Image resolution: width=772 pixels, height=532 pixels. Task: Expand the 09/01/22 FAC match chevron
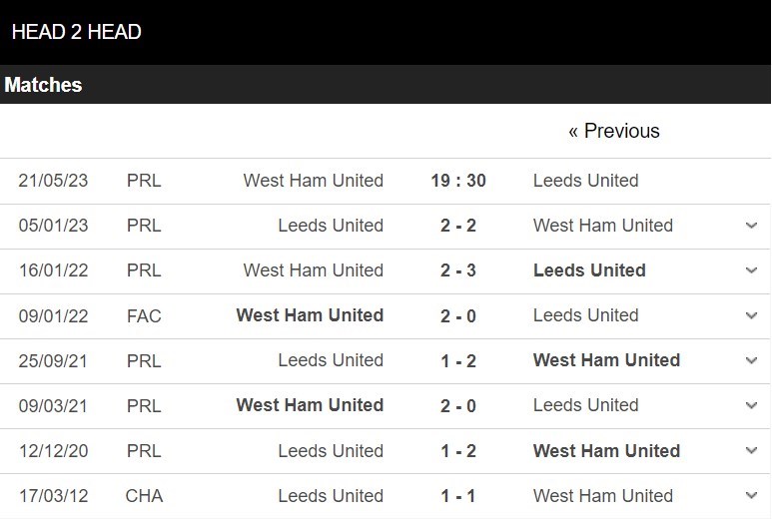tap(751, 315)
